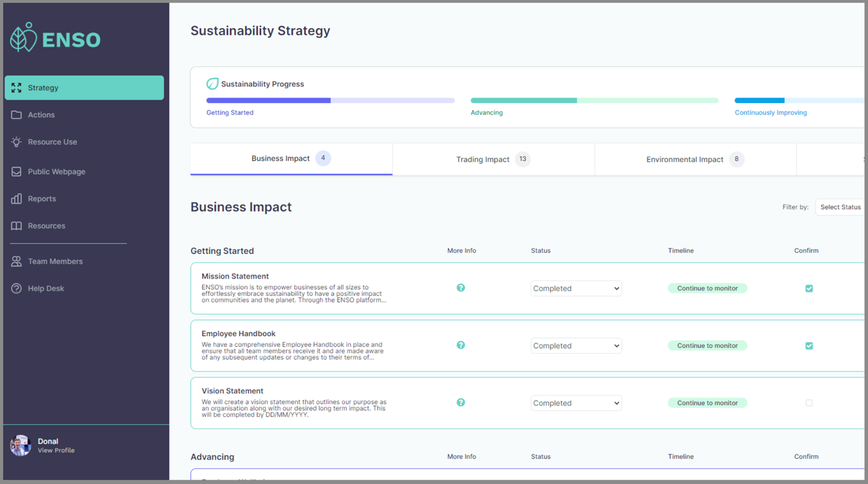Screen dimensions: 868x484
Task: Uncheck the Mission Statement confirm checkbox
Action: pos(809,289)
